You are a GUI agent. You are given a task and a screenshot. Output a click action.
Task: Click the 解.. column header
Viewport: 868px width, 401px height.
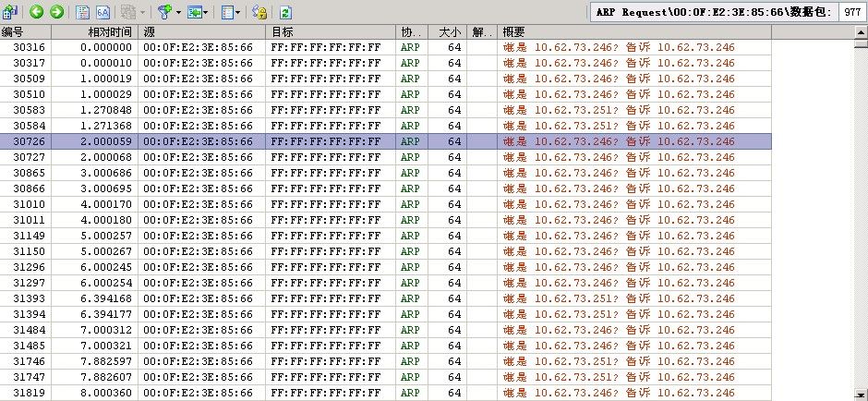482,32
